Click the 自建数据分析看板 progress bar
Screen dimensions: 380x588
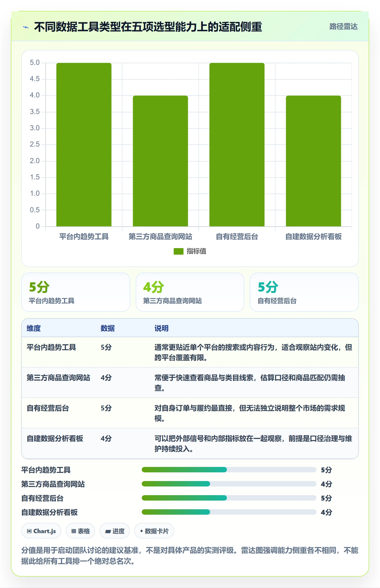click(x=229, y=512)
